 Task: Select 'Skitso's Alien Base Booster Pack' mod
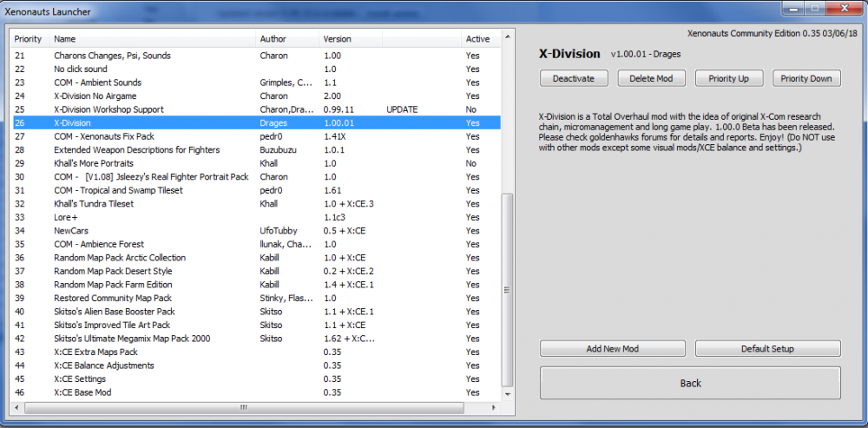[x=256, y=312]
